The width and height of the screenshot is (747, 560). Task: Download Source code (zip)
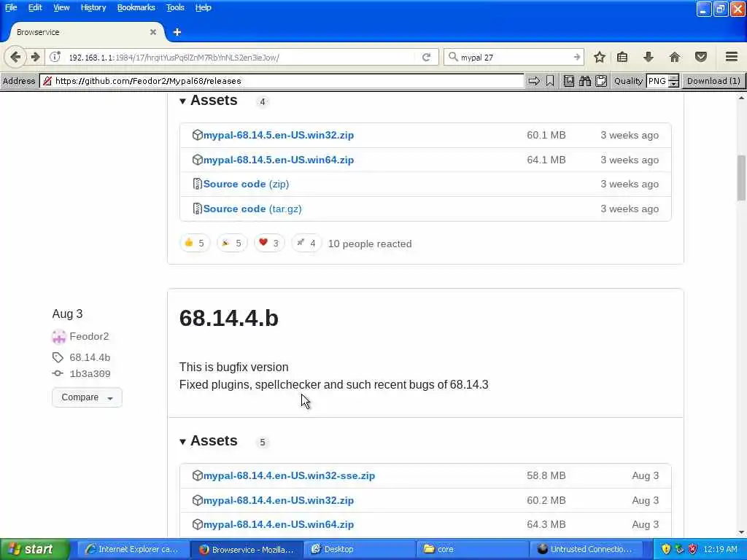point(246,184)
